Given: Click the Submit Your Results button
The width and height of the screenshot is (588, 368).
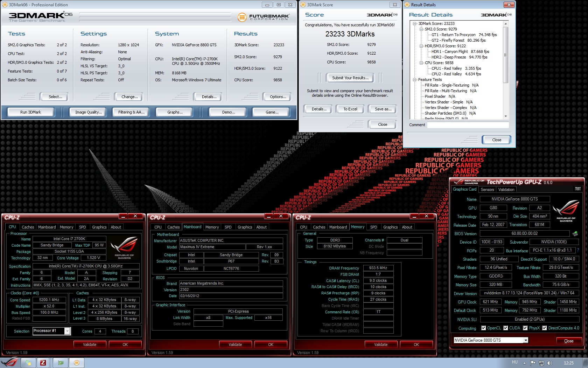Looking at the screenshot, I should tap(350, 78).
